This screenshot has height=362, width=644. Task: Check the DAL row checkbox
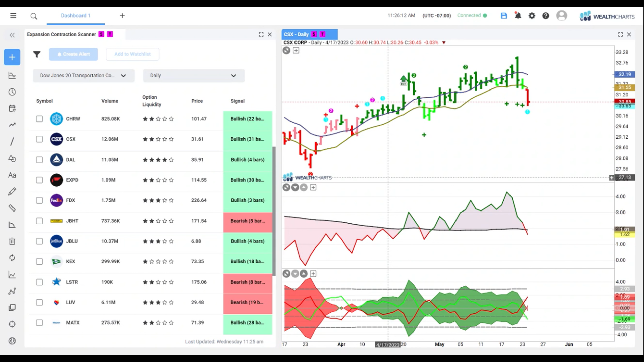39,160
